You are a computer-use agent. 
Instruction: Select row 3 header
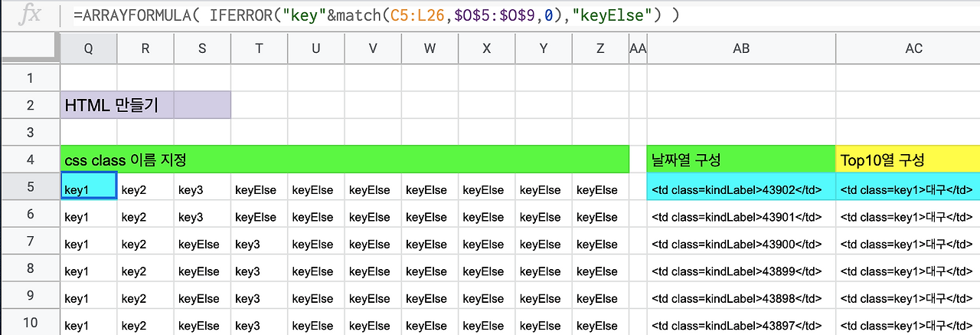(30, 132)
